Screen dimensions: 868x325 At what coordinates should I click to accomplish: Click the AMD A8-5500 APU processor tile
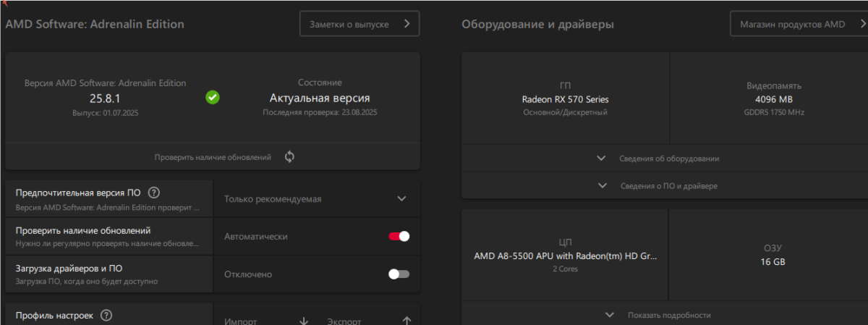(565, 256)
